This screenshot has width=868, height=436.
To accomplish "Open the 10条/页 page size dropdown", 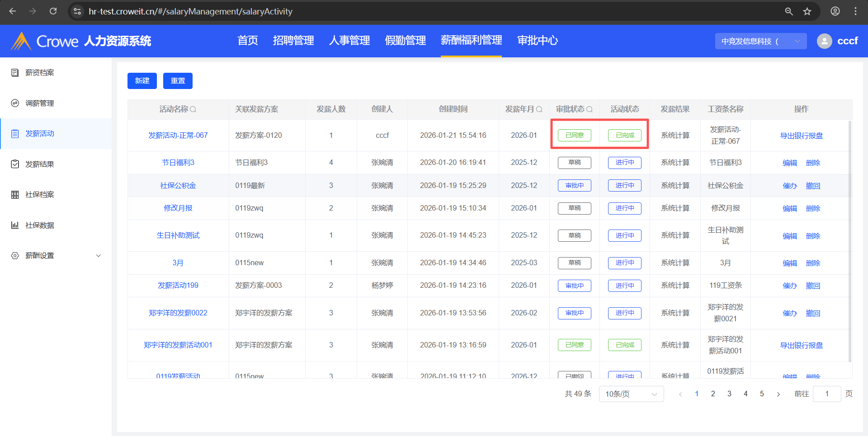I will click(631, 394).
